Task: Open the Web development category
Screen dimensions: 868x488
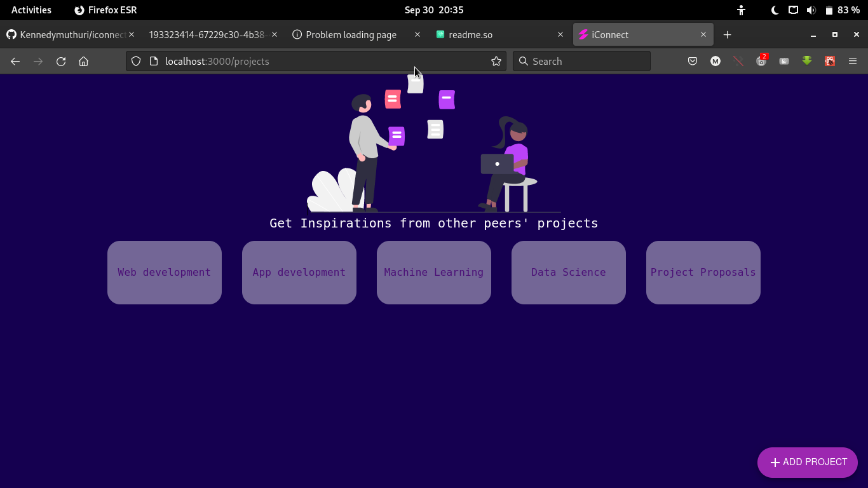Action: point(165,273)
